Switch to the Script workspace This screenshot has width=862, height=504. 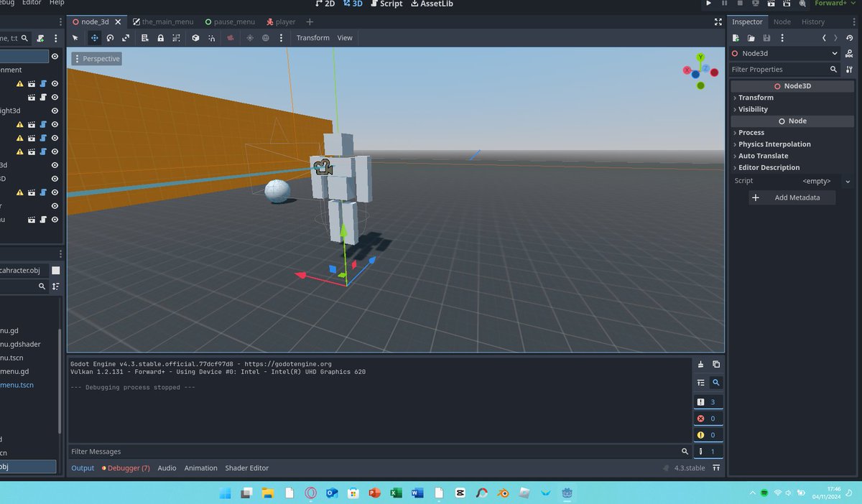386,4
